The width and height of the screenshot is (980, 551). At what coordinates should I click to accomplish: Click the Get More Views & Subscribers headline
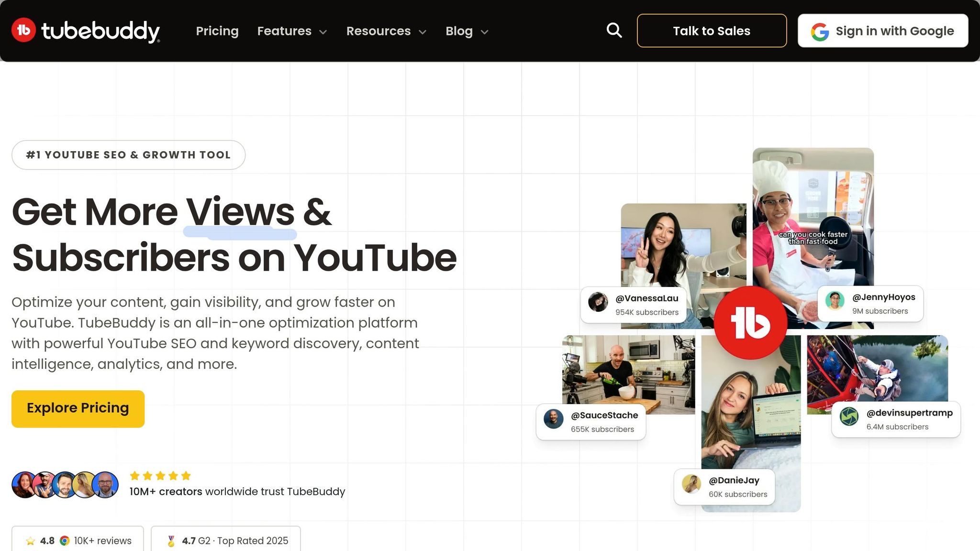[234, 234]
